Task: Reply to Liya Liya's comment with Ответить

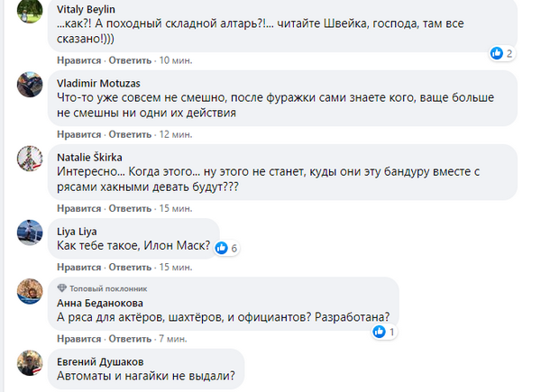Action: point(130,268)
